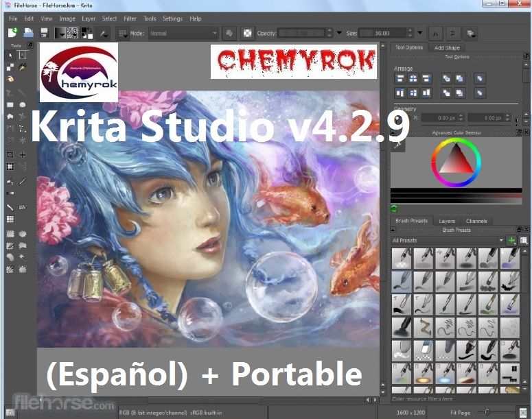Float the Brush Presets docker
Image resolution: width=532 pixels, height=419 pixels.
[519, 230]
